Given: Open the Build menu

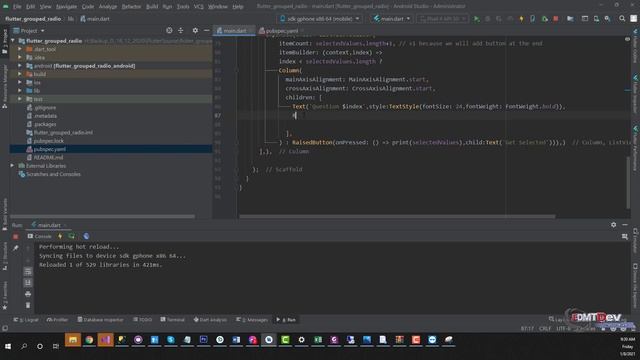Looking at the screenshot, I should click(152, 7).
